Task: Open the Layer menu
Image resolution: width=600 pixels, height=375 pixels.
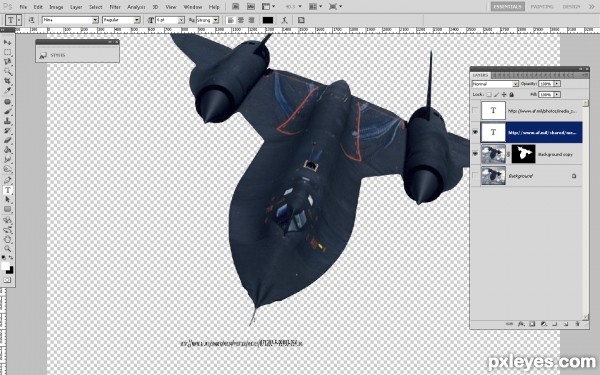Action: coord(76,7)
